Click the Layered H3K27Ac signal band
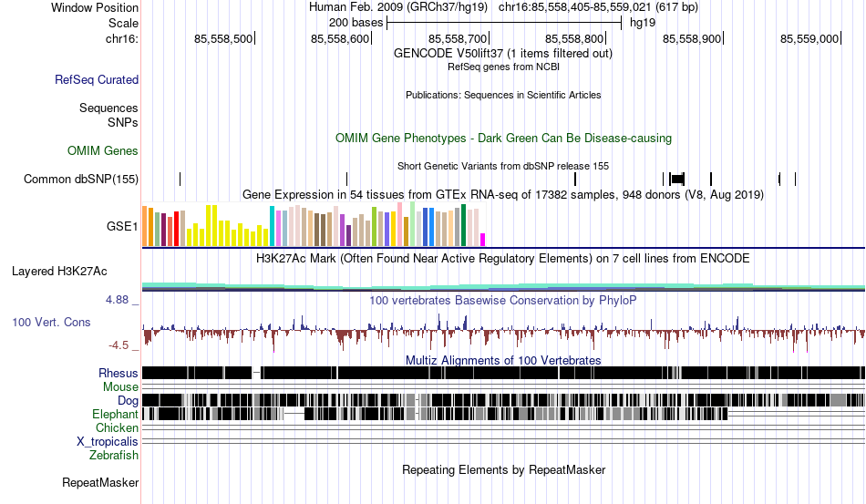The height and width of the screenshot is (504, 866). click(503, 286)
